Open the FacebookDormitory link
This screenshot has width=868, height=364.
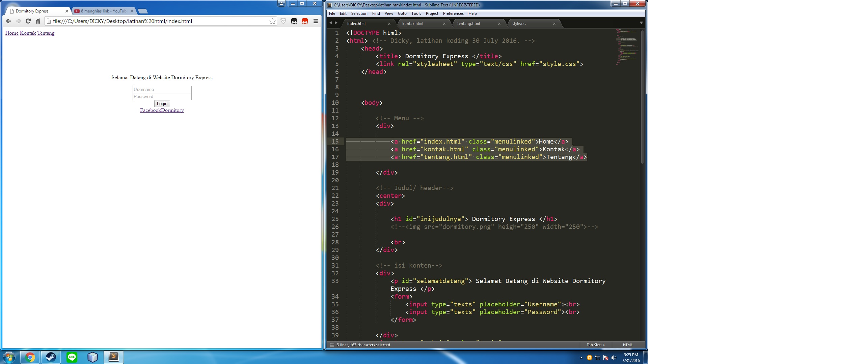coord(162,110)
